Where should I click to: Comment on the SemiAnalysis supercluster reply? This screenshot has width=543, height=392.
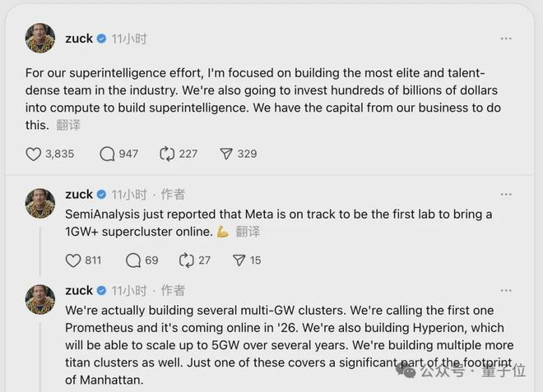pyautogui.click(x=133, y=261)
